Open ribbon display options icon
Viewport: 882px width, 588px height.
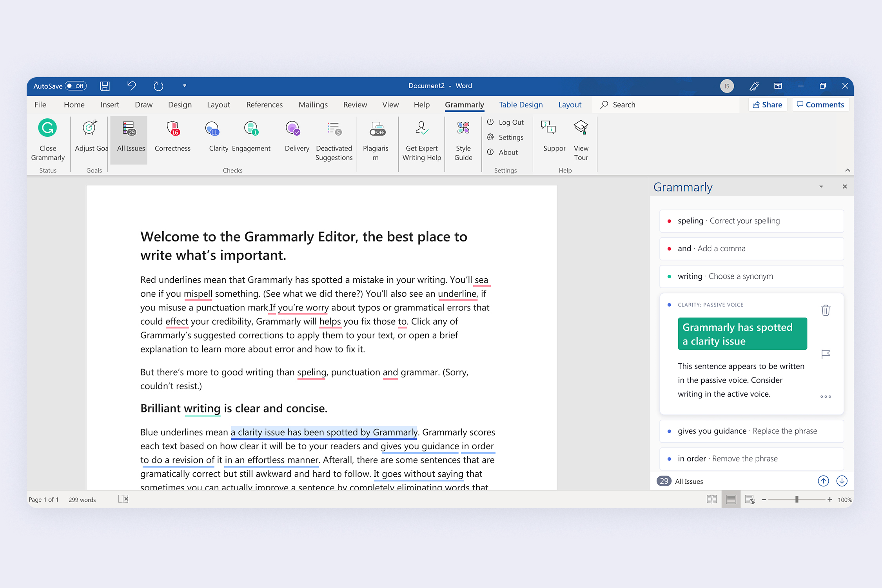click(x=778, y=86)
